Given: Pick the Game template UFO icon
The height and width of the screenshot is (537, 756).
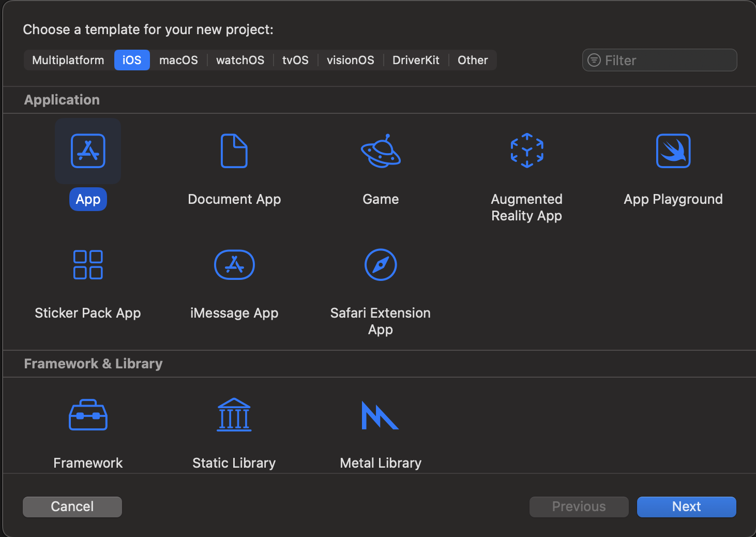Looking at the screenshot, I should 381,151.
